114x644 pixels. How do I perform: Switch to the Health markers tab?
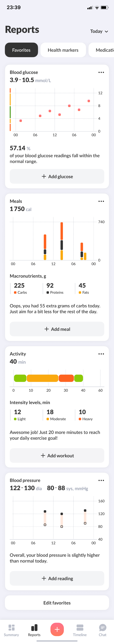pos(63,50)
